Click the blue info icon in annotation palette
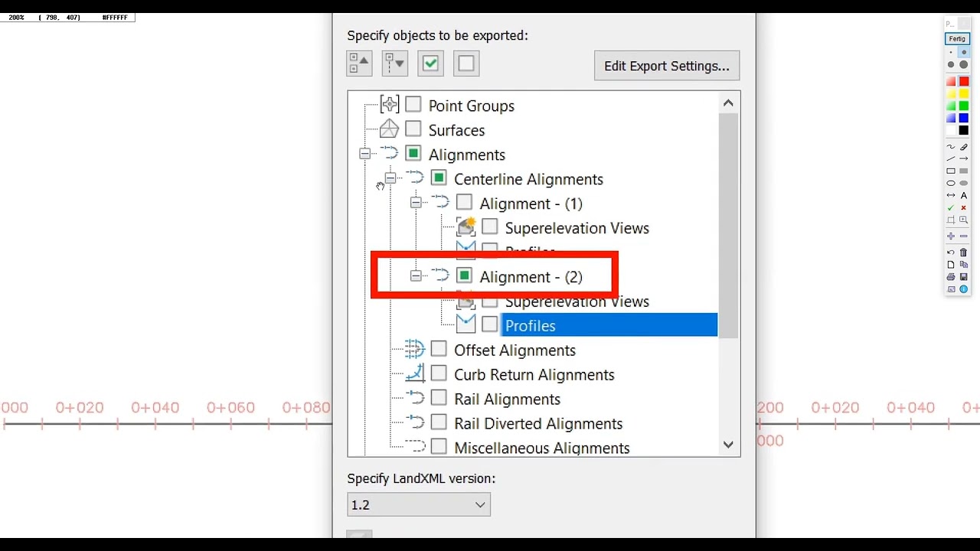The width and height of the screenshot is (980, 551). click(x=964, y=289)
